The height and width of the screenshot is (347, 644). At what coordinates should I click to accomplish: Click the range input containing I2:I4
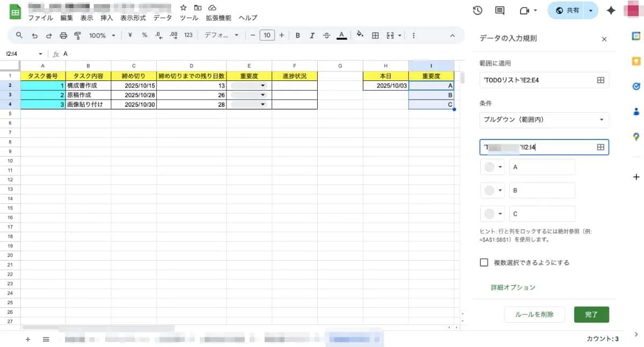coord(537,147)
